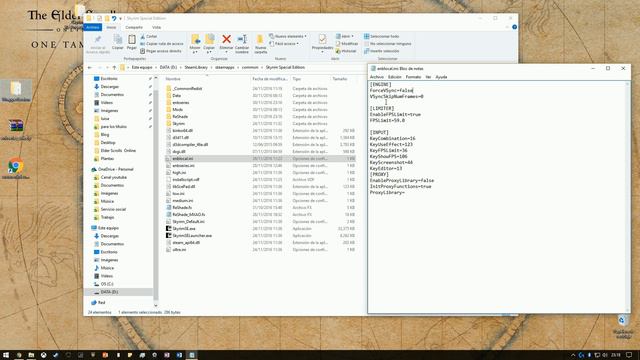Image resolution: width=640 pixels, height=360 pixels.
Task: Open the Nuevo elemento dropdown
Action: click(x=288, y=36)
